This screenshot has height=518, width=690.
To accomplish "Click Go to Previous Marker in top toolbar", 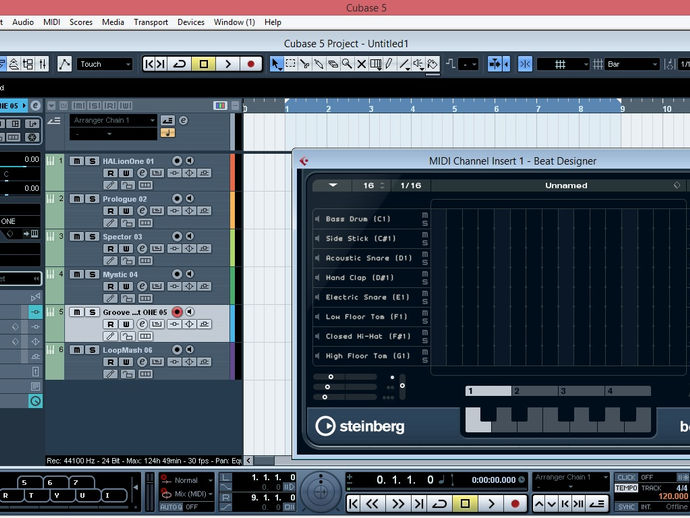I will 149,64.
